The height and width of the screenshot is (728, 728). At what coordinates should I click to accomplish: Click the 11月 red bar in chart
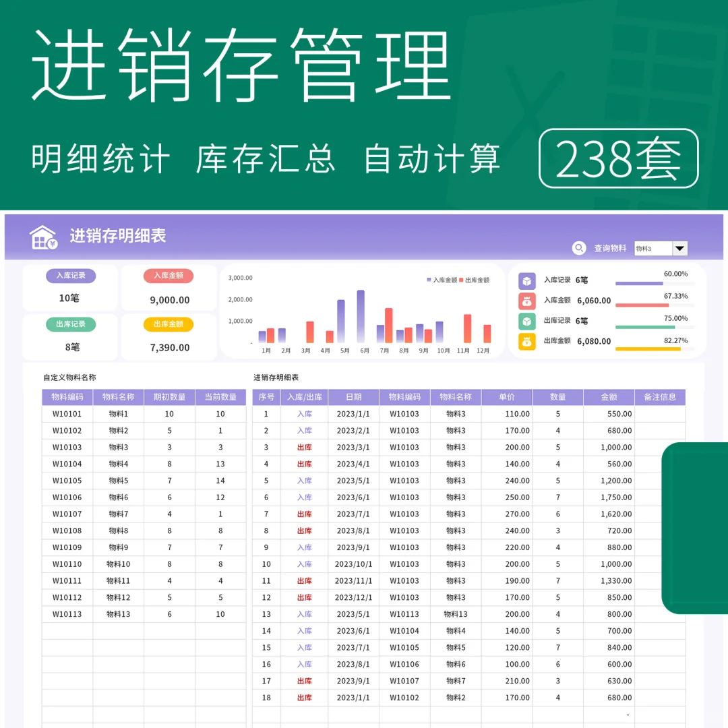click(x=468, y=328)
